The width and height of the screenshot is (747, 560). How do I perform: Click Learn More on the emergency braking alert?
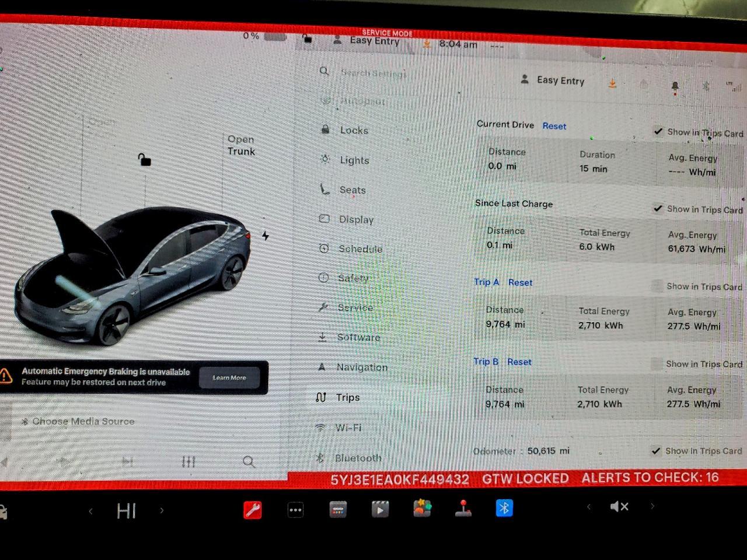pos(229,377)
